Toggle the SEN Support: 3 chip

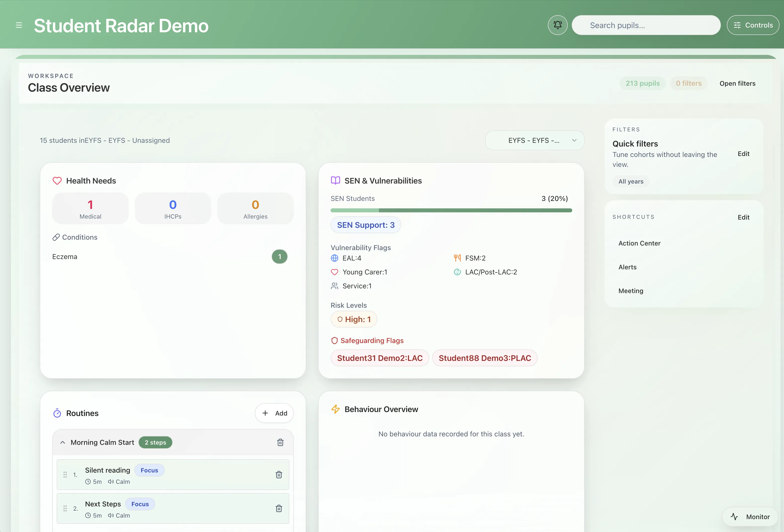coord(366,225)
